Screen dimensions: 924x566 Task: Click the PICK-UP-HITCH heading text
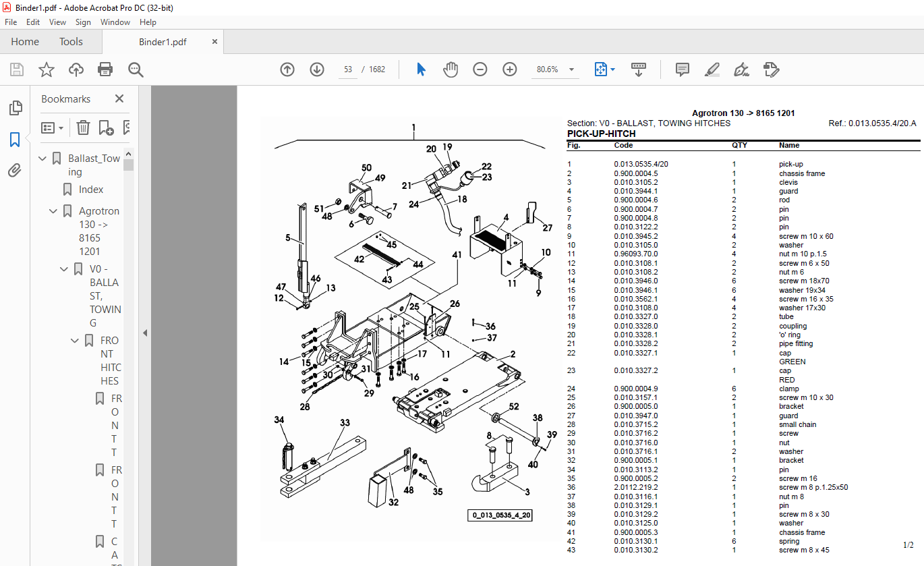(601, 134)
